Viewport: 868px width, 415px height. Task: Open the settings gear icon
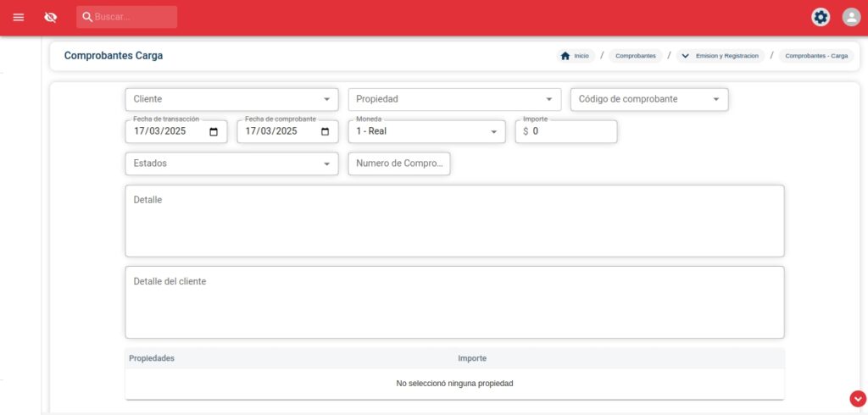tap(820, 17)
